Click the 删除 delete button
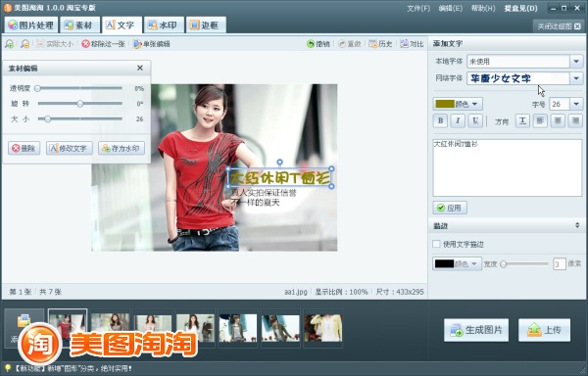 [24, 148]
